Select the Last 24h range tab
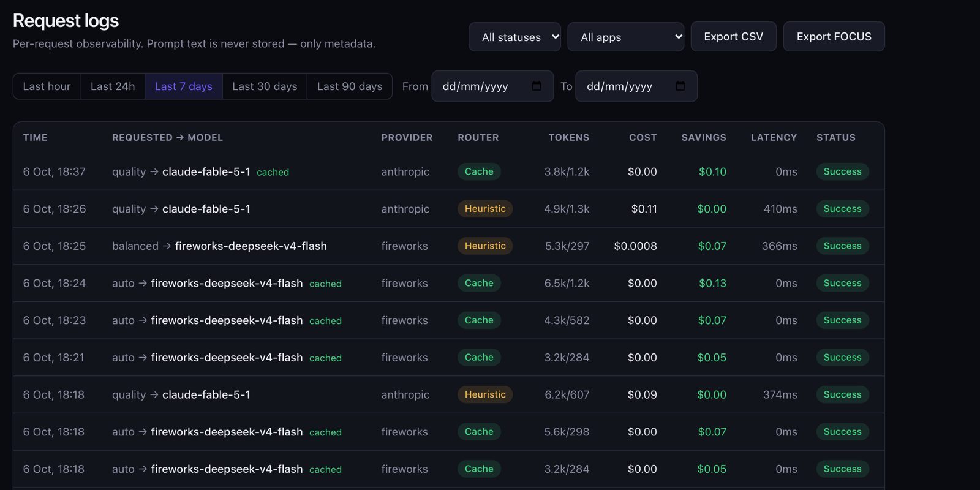 (x=113, y=86)
